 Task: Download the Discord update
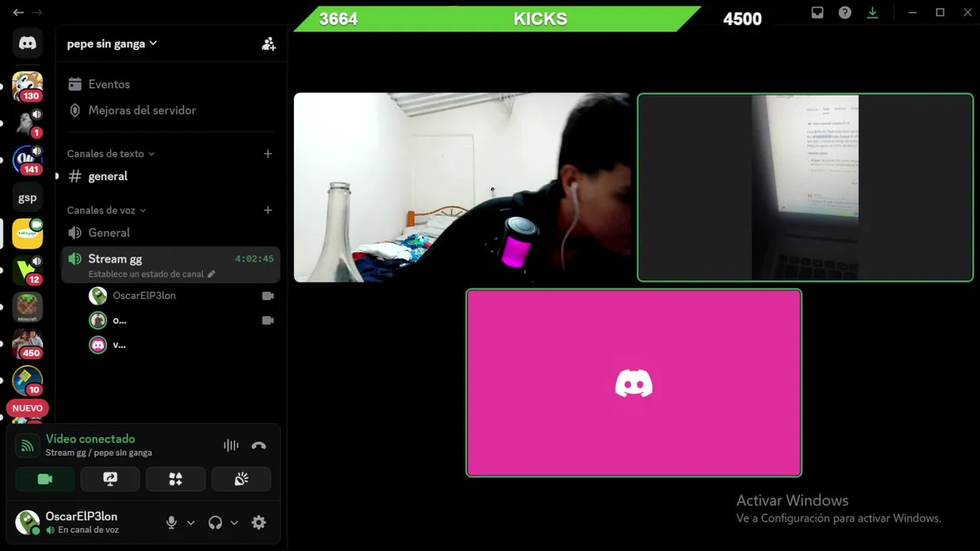click(x=872, y=12)
